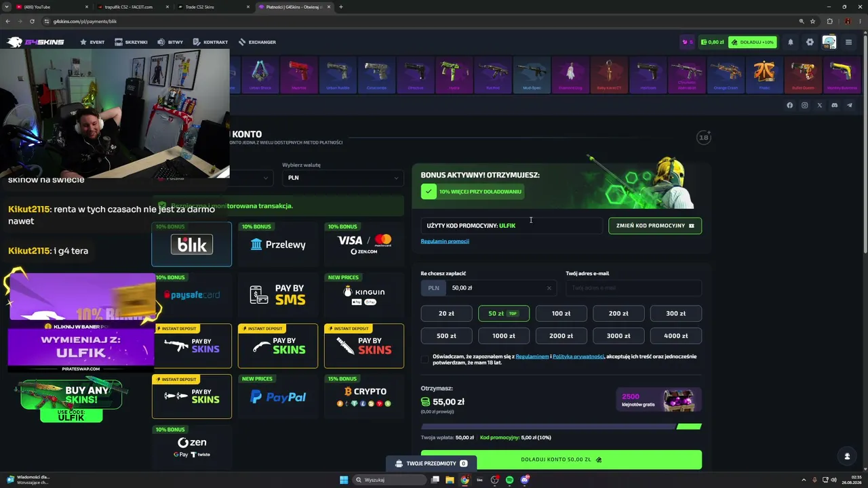Choose the Kinguin payment method
The image size is (868, 488).
point(364,296)
